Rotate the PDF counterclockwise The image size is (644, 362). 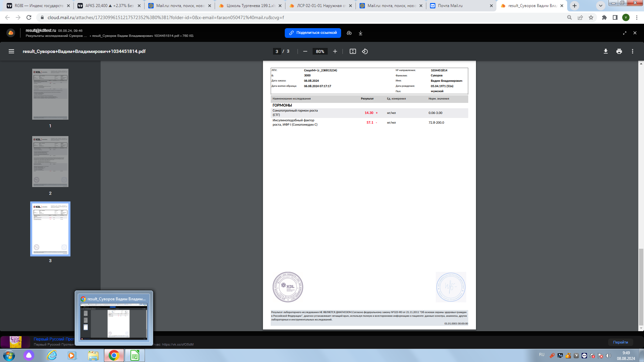365,51
